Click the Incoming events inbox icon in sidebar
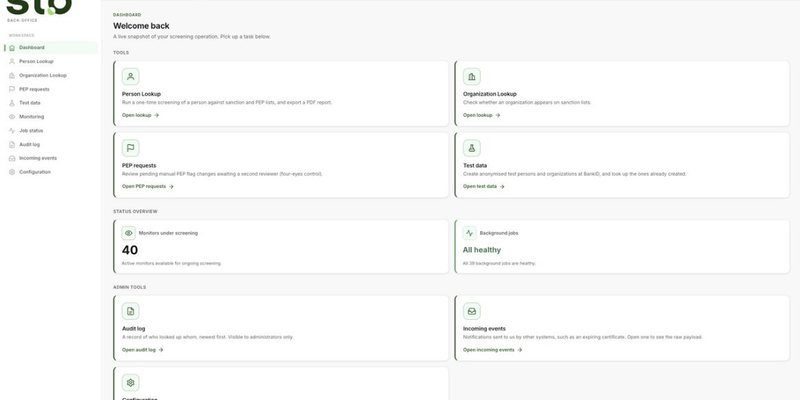The height and width of the screenshot is (400, 800). (x=12, y=158)
